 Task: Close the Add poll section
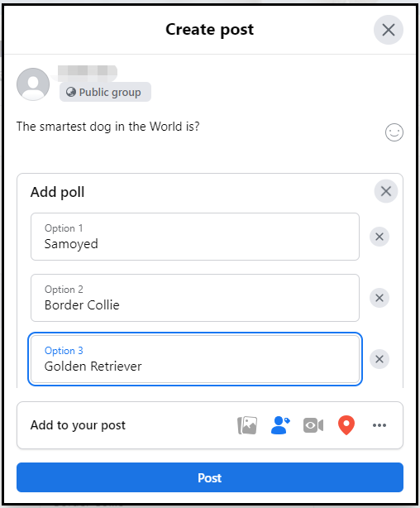point(386,191)
